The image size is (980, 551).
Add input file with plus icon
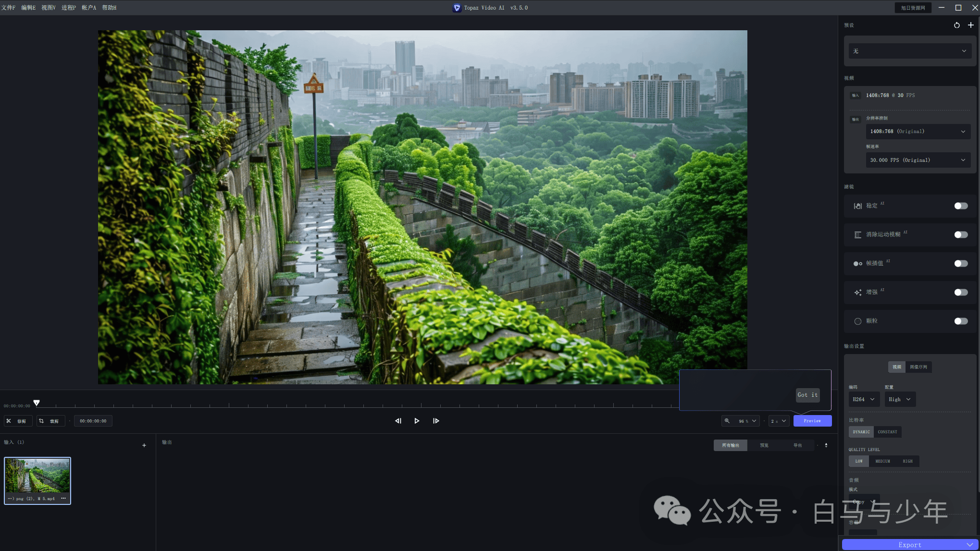[x=144, y=445]
